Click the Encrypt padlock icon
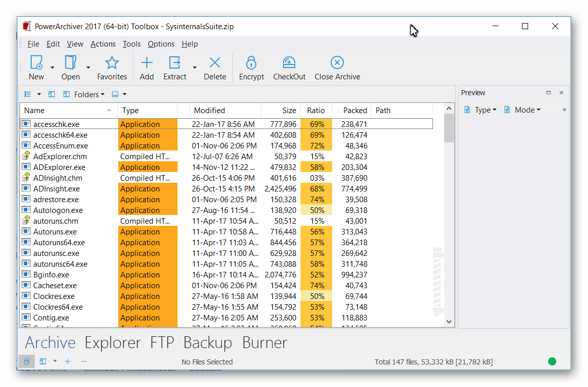Image resolution: width=588 pixels, height=387 pixels. pos(251,62)
